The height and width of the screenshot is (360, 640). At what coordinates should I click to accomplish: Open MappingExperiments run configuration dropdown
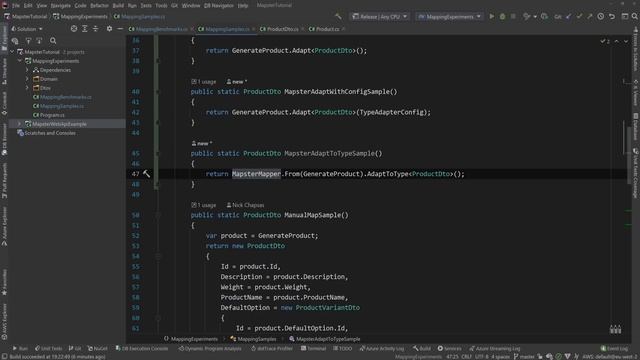(449, 17)
